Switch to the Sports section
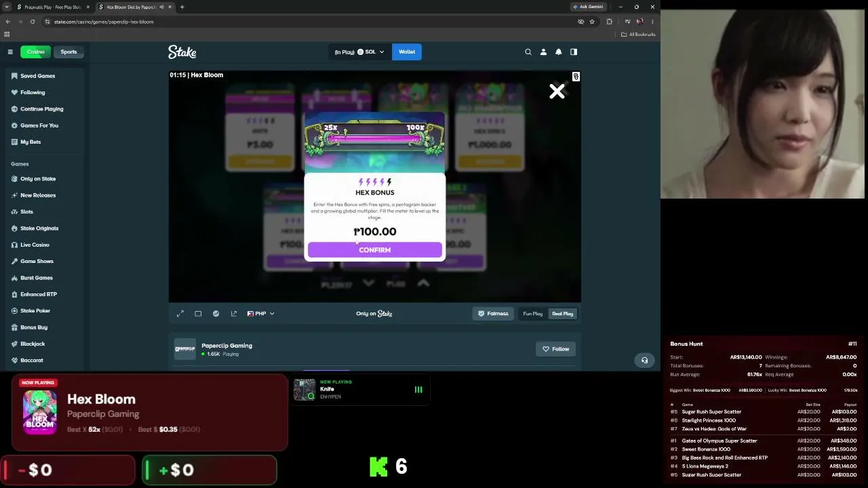 (68, 52)
